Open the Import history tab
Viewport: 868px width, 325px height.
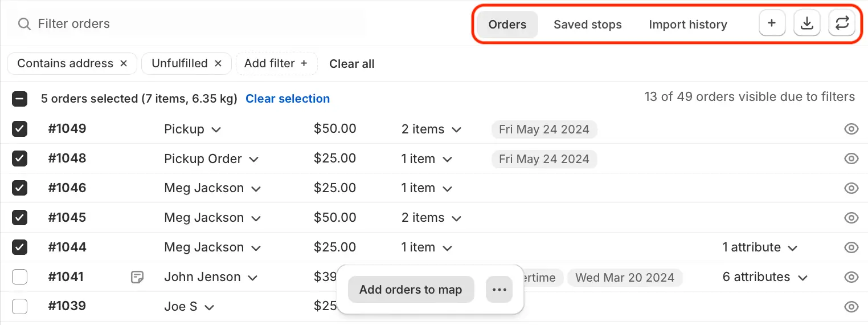pyautogui.click(x=688, y=25)
